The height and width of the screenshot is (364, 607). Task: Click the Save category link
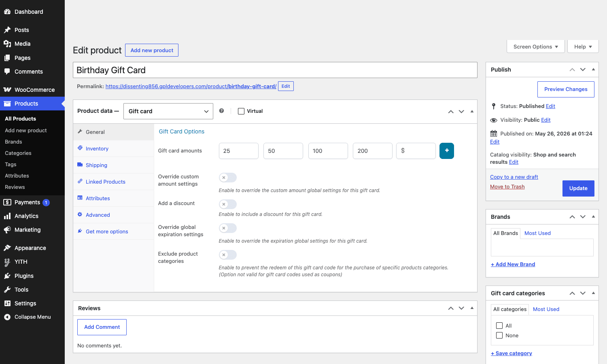tap(511, 353)
